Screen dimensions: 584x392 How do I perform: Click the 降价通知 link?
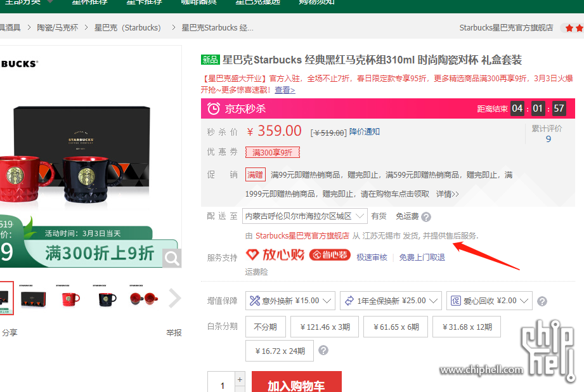[364, 131]
